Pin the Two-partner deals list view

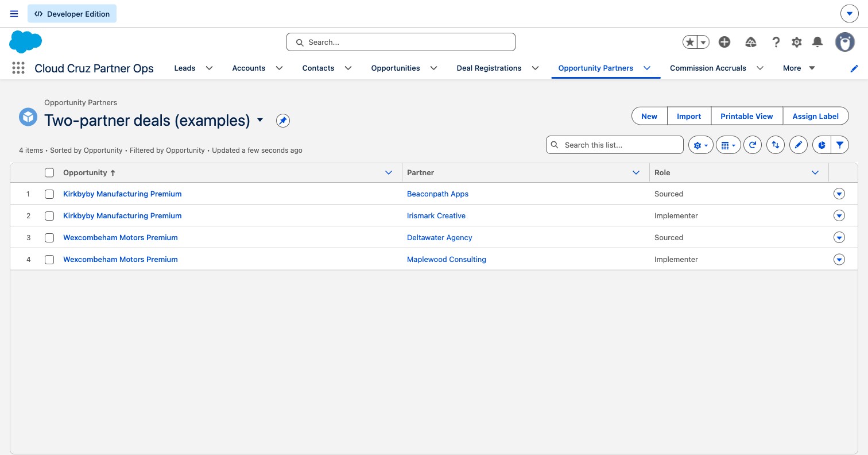282,121
